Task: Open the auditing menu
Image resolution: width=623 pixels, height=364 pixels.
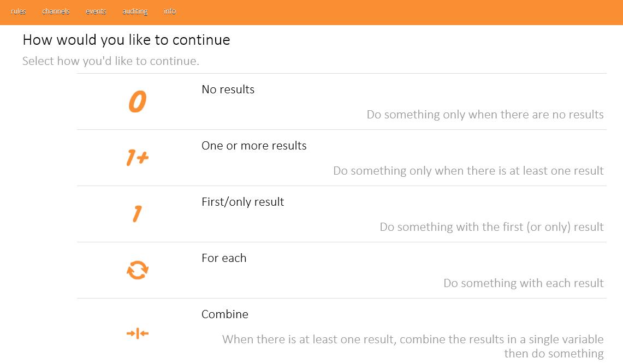Action: click(135, 11)
